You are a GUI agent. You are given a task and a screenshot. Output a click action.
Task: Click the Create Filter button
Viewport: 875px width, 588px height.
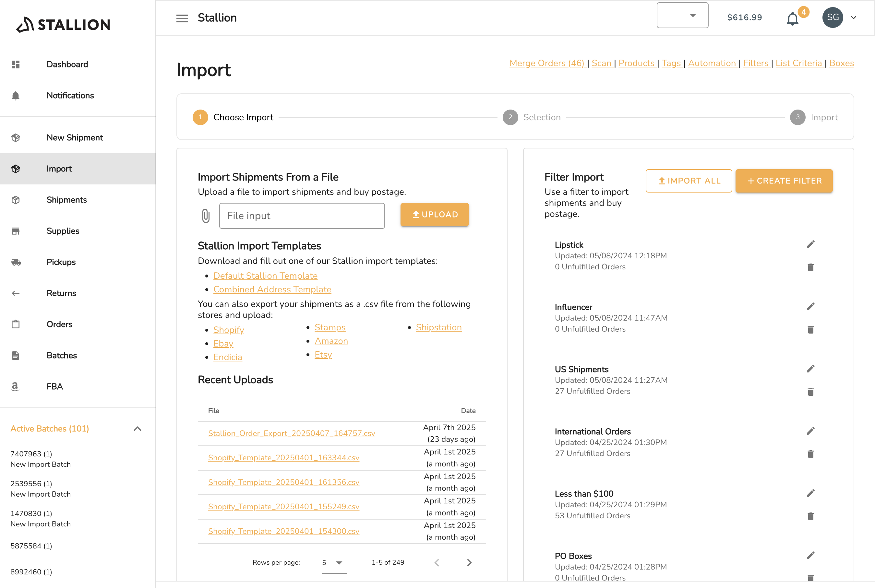pos(784,181)
